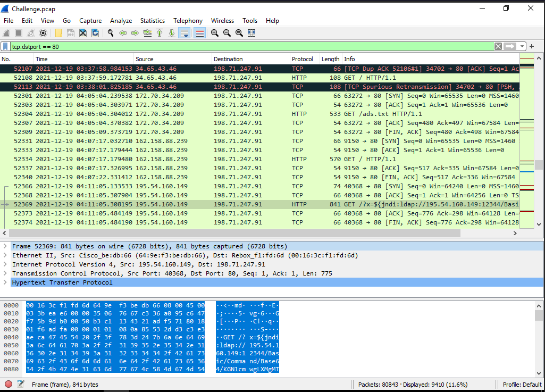Click the Find a packet magnifier icon

[111, 33]
